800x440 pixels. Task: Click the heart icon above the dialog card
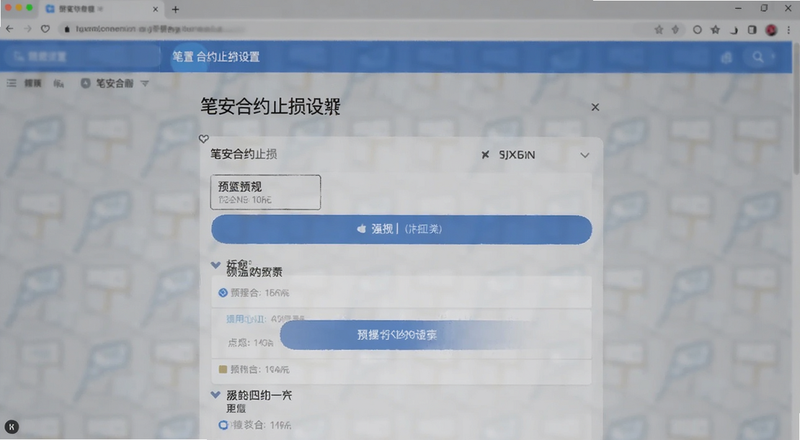[x=204, y=138]
